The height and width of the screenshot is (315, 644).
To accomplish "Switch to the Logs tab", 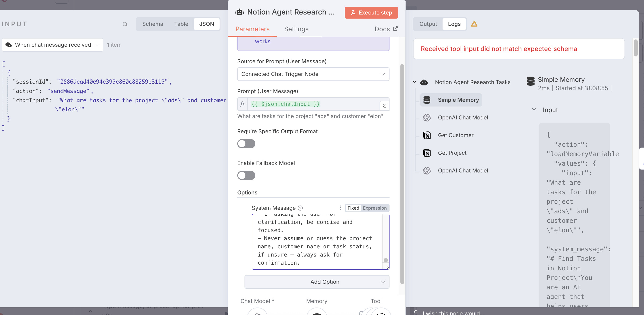I will pyautogui.click(x=454, y=24).
